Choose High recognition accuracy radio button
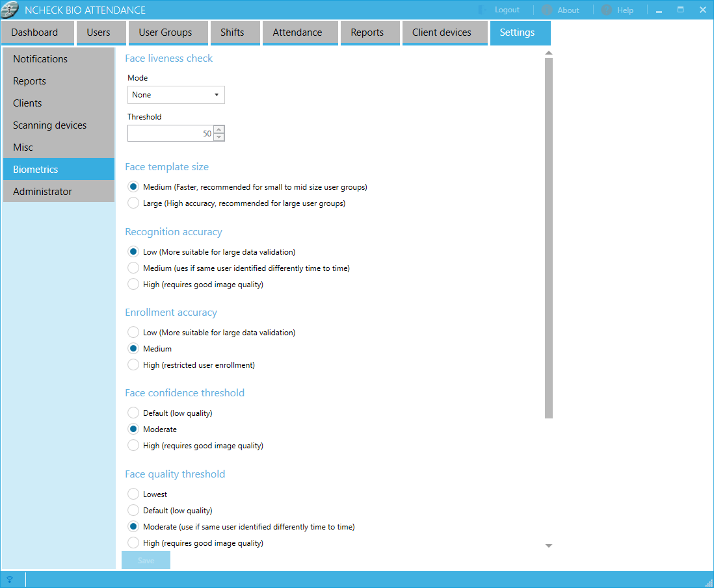 [133, 285]
